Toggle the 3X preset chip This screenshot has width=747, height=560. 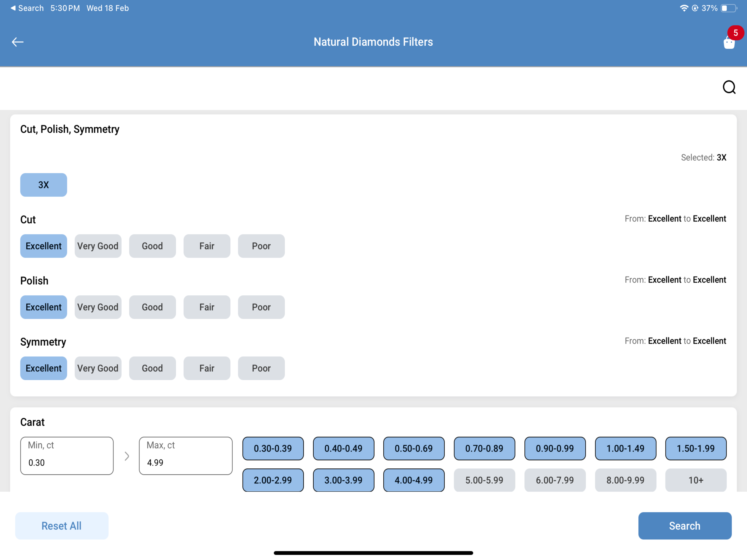tap(43, 185)
